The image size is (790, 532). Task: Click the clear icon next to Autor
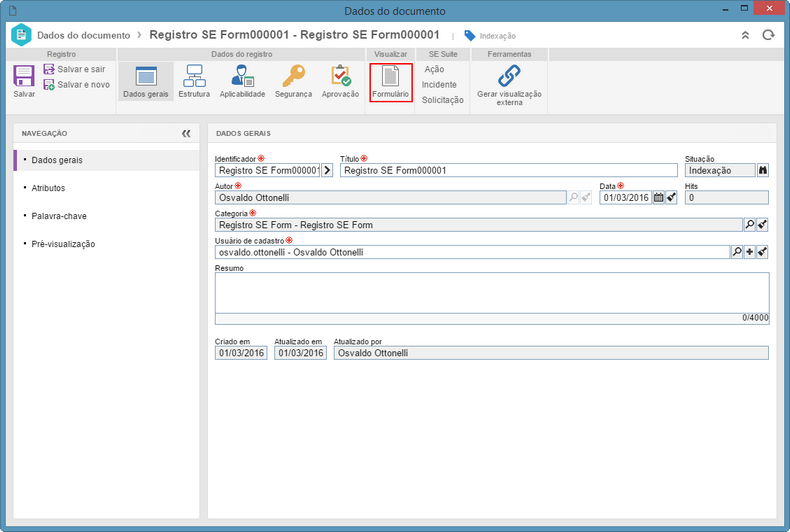(585, 197)
